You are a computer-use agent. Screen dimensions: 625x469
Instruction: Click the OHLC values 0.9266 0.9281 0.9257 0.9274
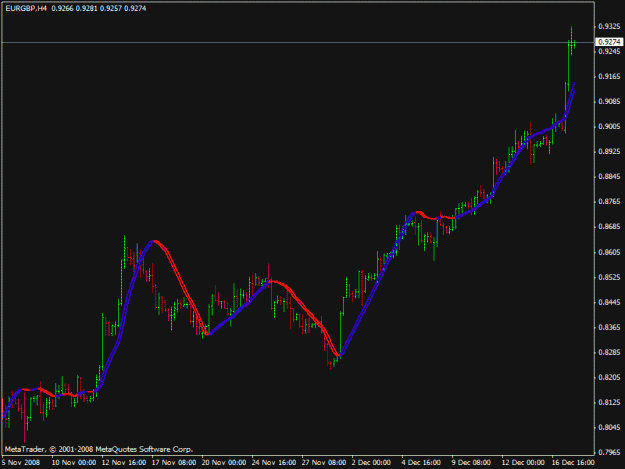[x=99, y=8]
